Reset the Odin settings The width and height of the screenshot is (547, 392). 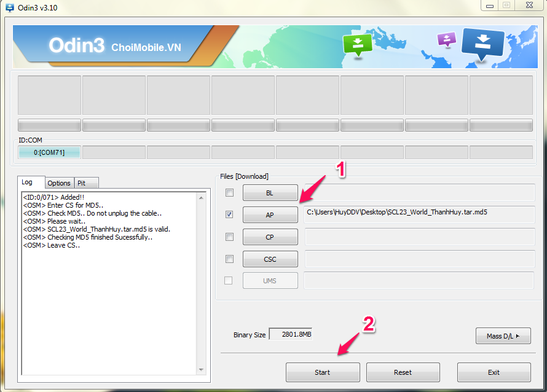point(403,372)
